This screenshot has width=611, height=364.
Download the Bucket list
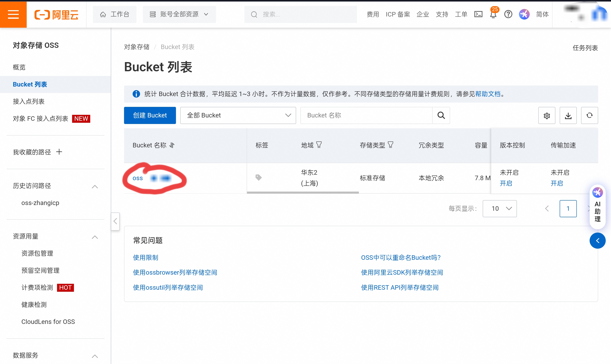tap(568, 115)
